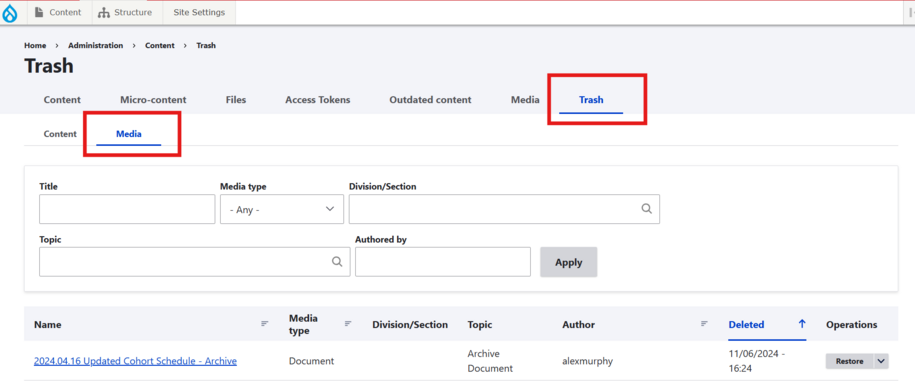Switch to the Outdated content tab

click(x=430, y=100)
